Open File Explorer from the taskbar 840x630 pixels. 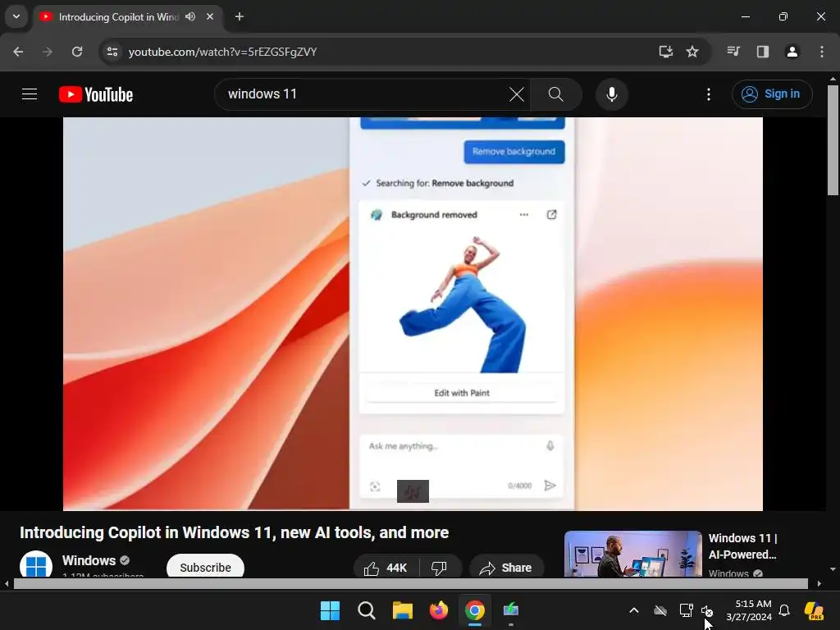click(x=402, y=610)
